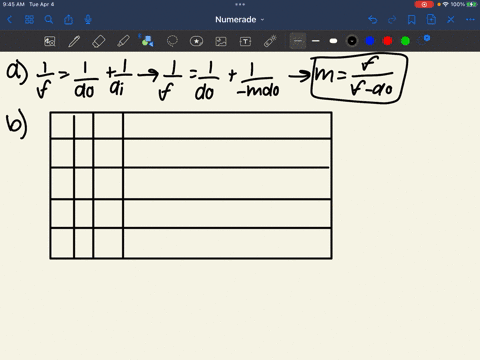Select the Laser pointer tool
480x360 pixels.
(x=270, y=41)
